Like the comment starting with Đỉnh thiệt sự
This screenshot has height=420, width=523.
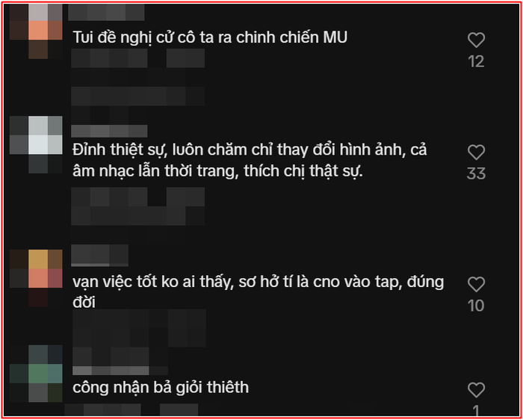476,152
